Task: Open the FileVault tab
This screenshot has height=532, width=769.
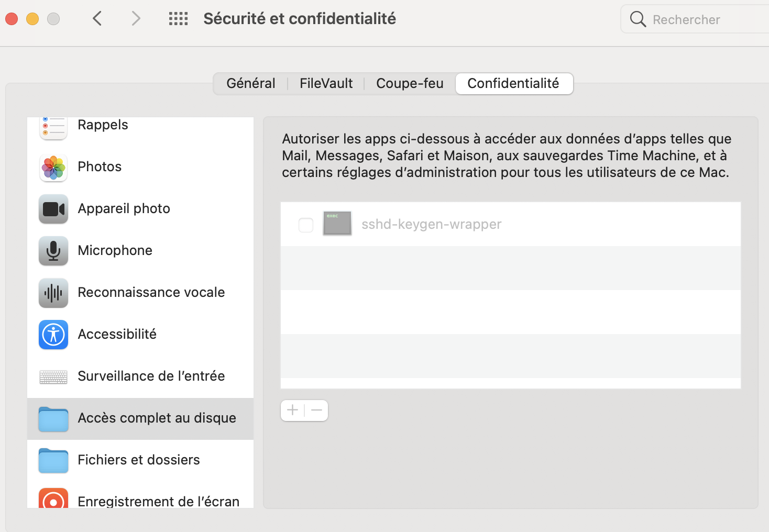Action: (x=326, y=84)
